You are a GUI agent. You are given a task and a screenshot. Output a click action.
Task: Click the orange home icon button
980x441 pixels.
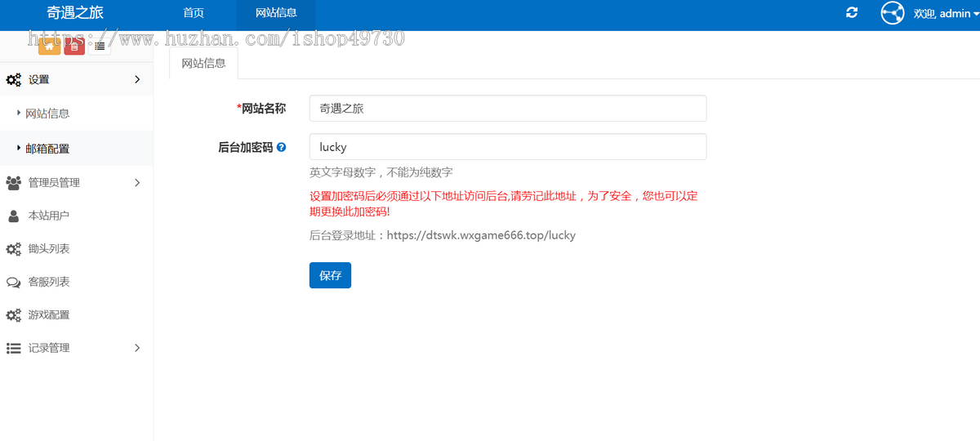49,47
